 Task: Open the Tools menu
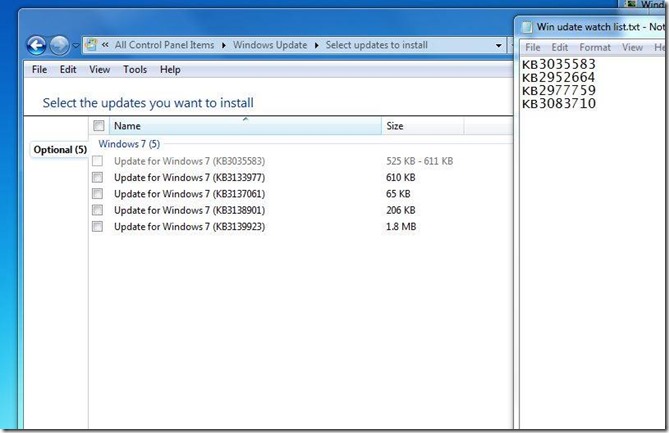click(x=135, y=70)
